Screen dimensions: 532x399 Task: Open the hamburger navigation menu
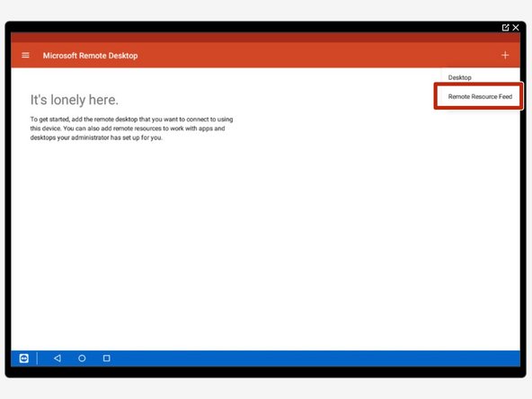25,56
